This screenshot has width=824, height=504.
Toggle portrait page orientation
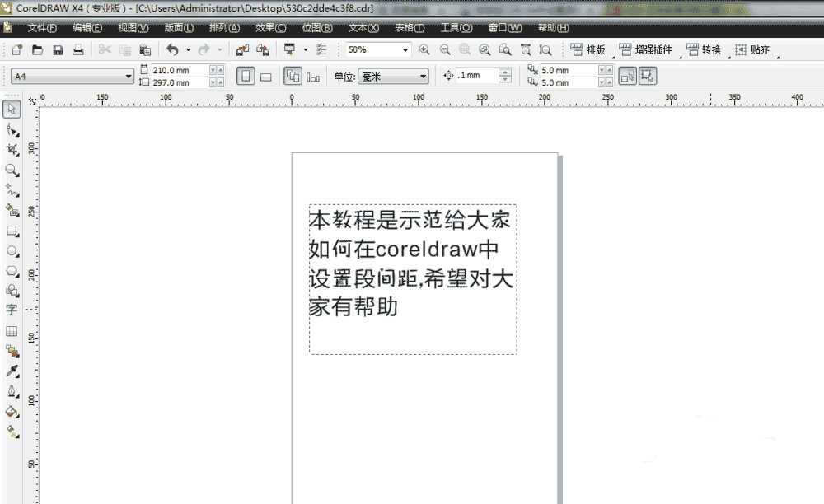(247, 75)
